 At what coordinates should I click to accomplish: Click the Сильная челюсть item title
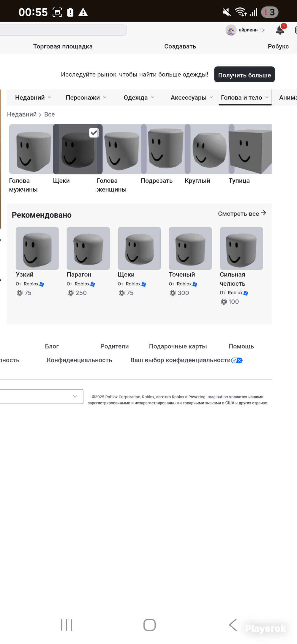click(x=233, y=279)
